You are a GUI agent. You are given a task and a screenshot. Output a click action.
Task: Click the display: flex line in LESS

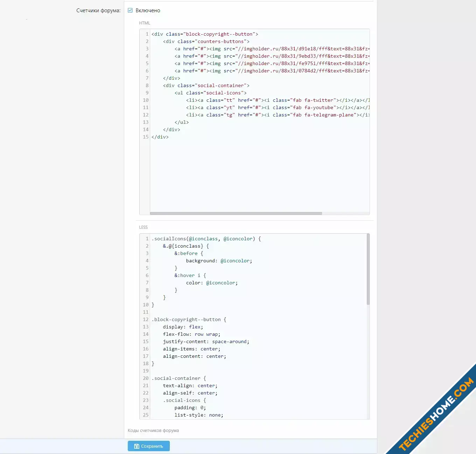pyautogui.click(x=183, y=327)
